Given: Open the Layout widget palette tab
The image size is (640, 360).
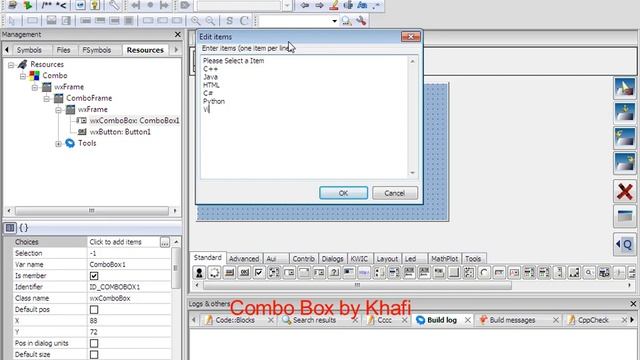Looking at the screenshot, I should [x=387, y=259].
